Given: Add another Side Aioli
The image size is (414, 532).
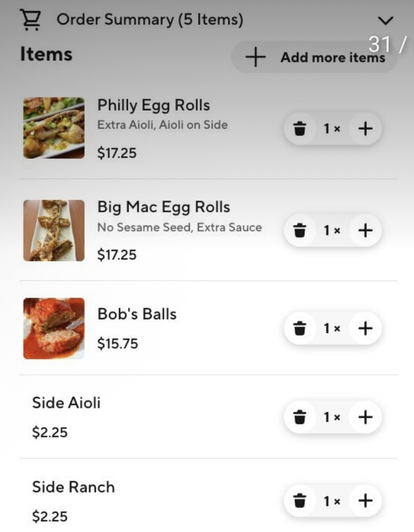Looking at the screenshot, I should (x=365, y=417).
